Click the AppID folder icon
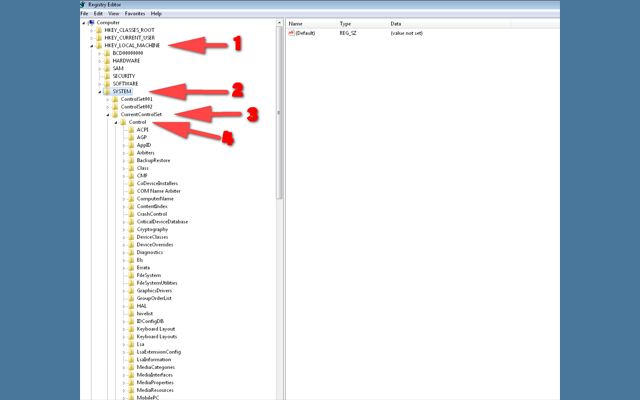 pyautogui.click(x=131, y=145)
